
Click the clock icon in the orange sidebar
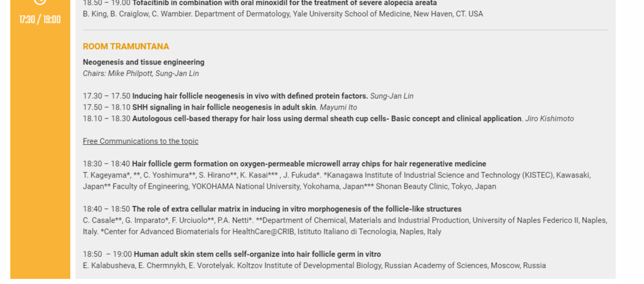tap(40, 2)
